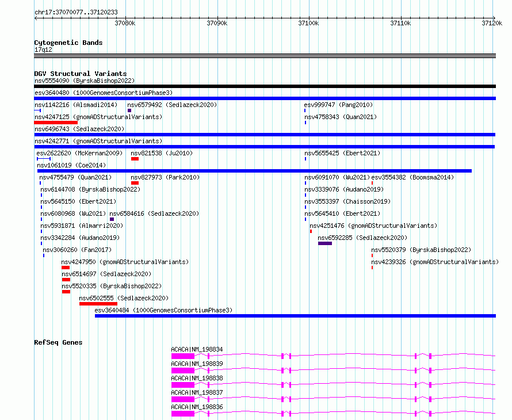Click the magenta gene model of ACACA|NM_198837
Image resolution: width=512 pixels, height=420 pixels.
coord(334,399)
